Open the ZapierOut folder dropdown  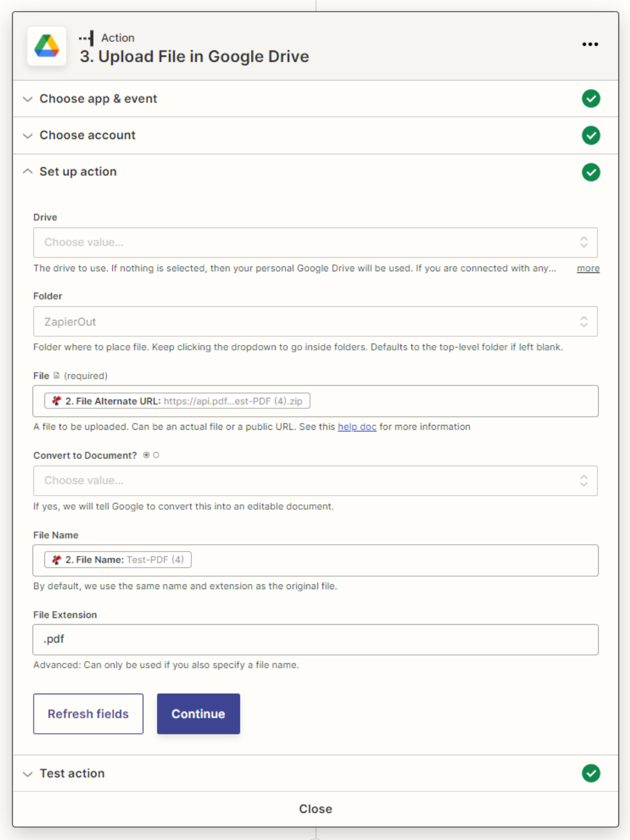pos(316,321)
